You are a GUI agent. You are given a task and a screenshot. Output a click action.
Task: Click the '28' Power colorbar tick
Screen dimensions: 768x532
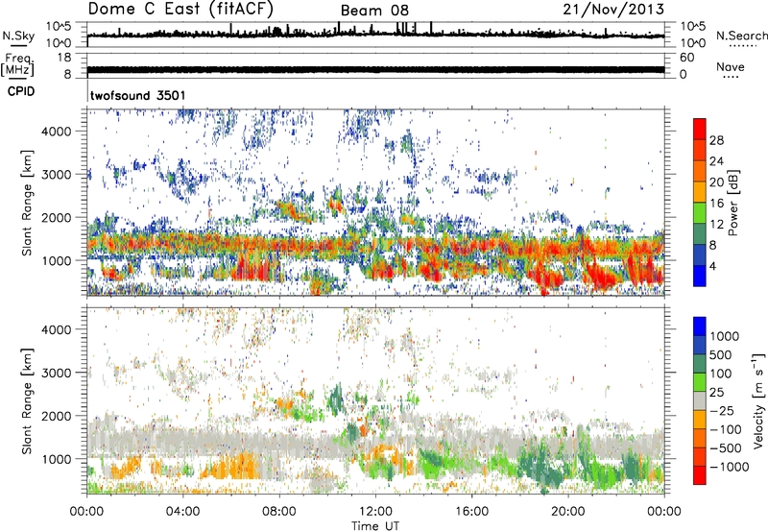coord(716,140)
